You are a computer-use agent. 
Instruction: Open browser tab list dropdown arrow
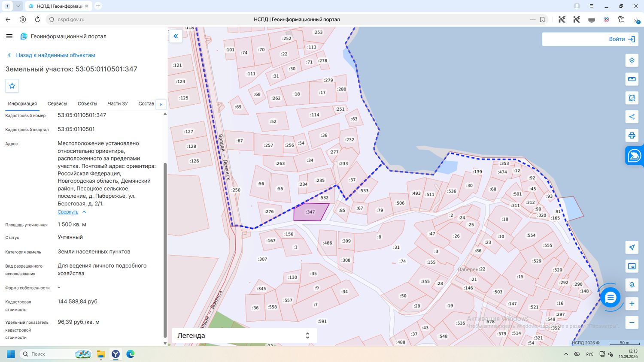18,6
